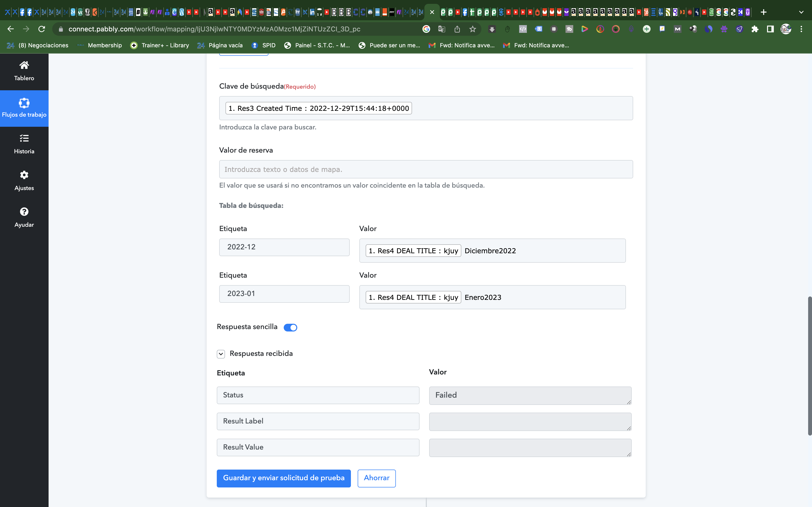Click the 2022-12 Etiqueta label field
812x507 pixels.
[x=284, y=246]
